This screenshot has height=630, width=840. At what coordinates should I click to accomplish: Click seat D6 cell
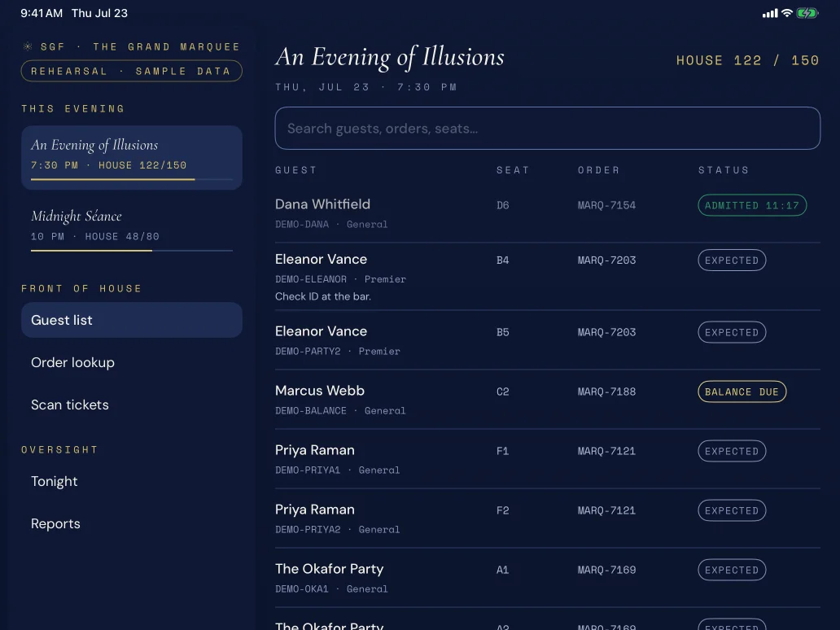pyautogui.click(x=502, y=205)
